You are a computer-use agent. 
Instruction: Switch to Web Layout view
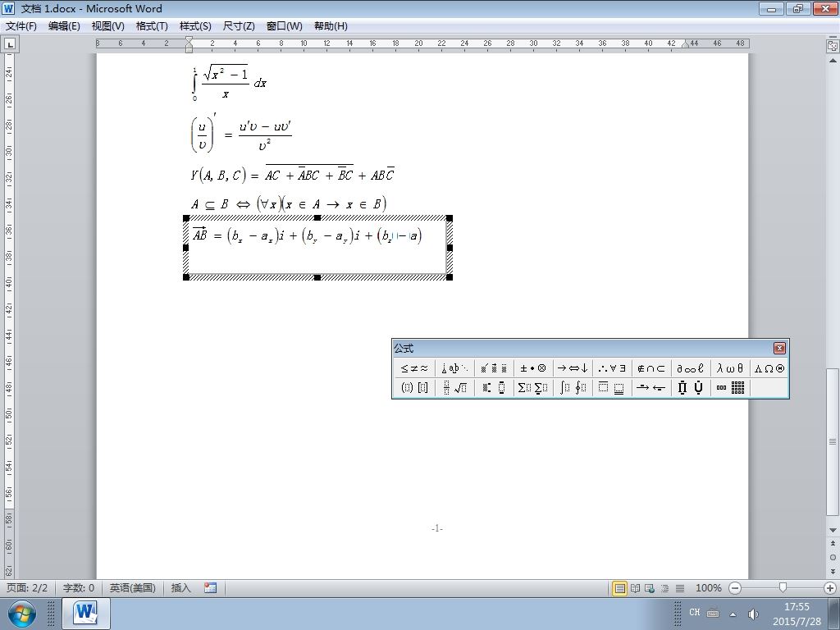pos(650,588)
